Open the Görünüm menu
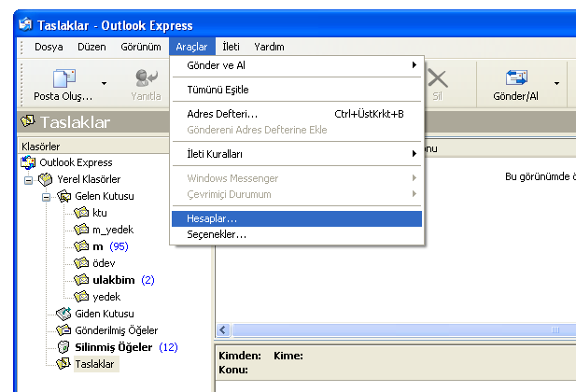The width and height of the screenshot is (576, 392). click(141, 47)
